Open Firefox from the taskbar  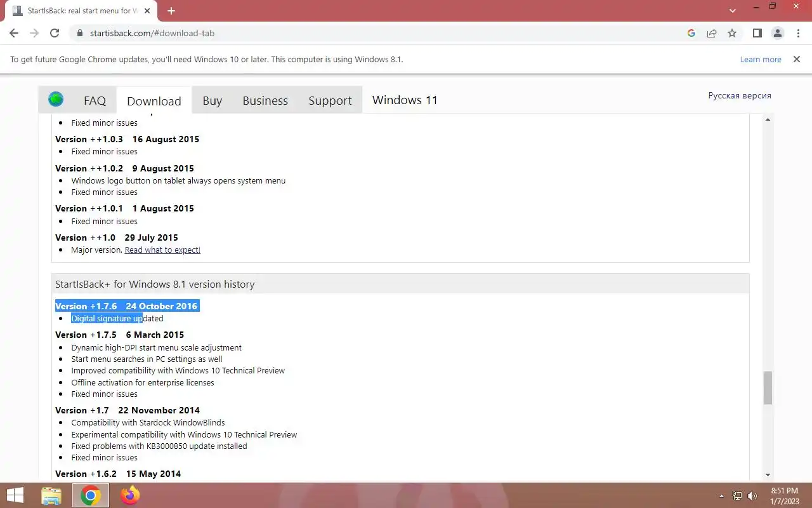(130, 495)
